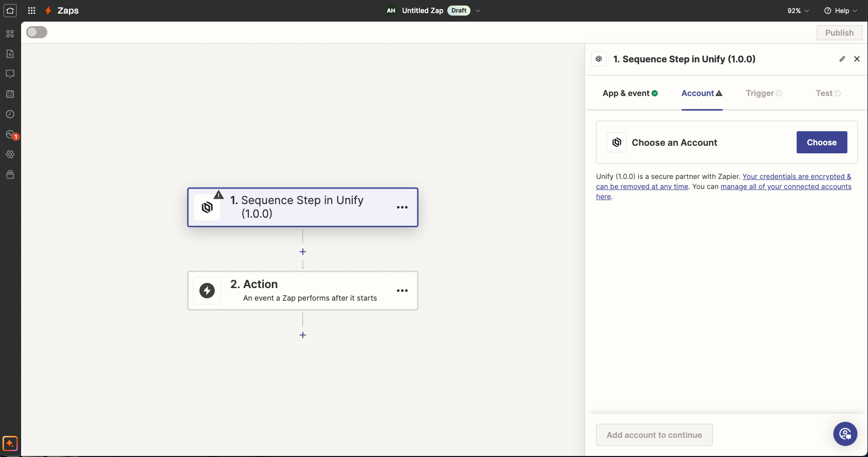The width and height of the screenshot is (868, 457).
Task: Open the manage connected accounts link
Action: pyautogui.click(x=786, y=187)
